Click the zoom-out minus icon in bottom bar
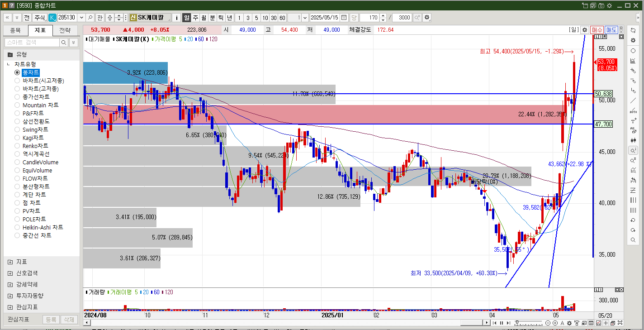This screenshot has height=330, width=644. click(x=548, y=323)
